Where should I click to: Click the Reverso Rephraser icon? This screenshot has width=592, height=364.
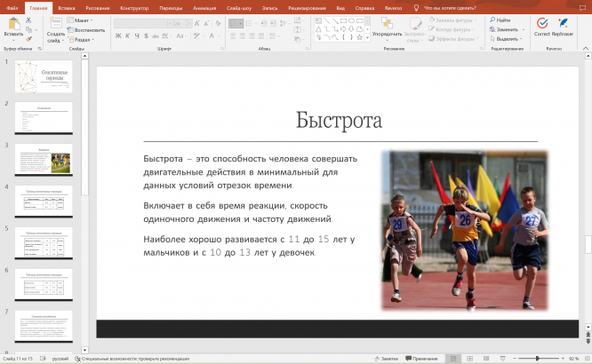pyautogui.click(x=562, y=23)
